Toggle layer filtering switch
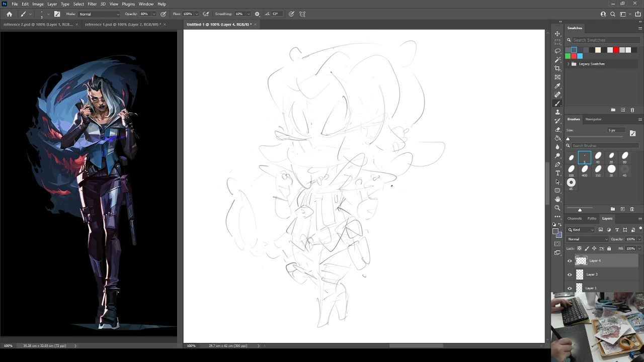Viewport: 644px width, 362px height. pos(640,229)
